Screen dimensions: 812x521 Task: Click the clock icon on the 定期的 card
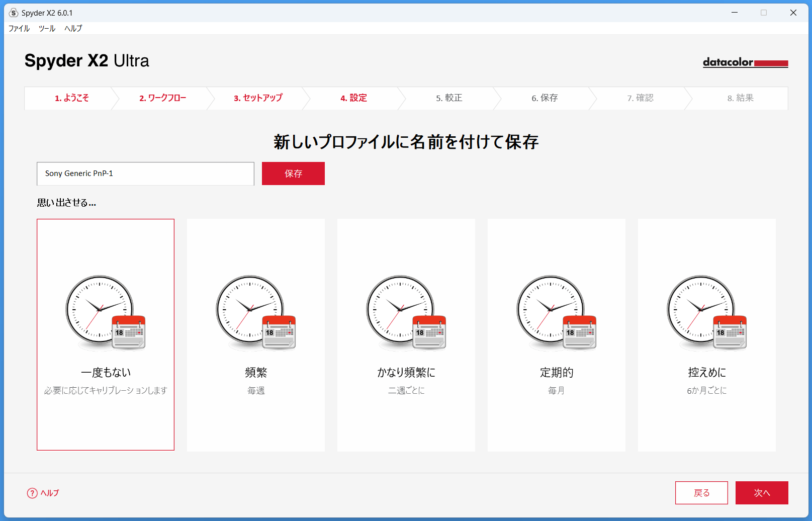click(x=557, y=312)
